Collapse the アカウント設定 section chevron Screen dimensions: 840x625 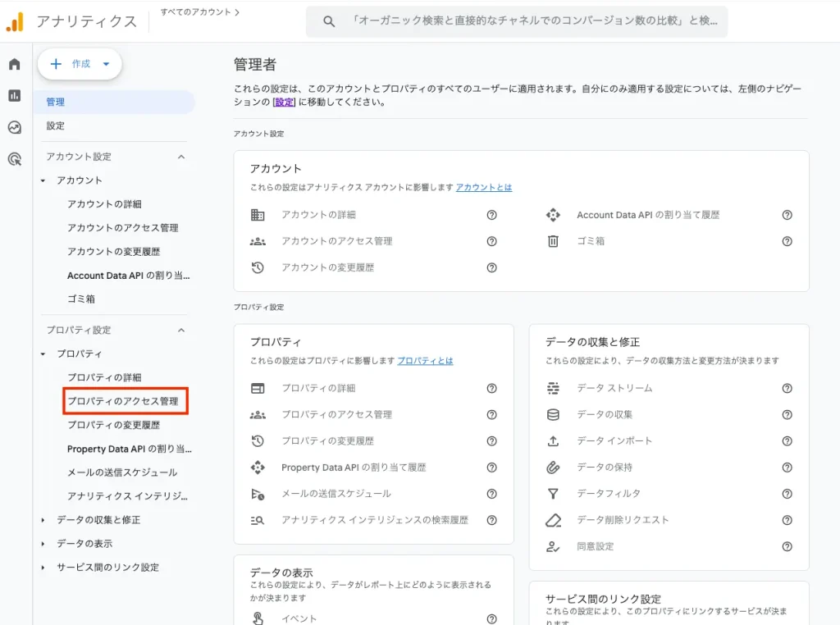[x=181, y=157]
